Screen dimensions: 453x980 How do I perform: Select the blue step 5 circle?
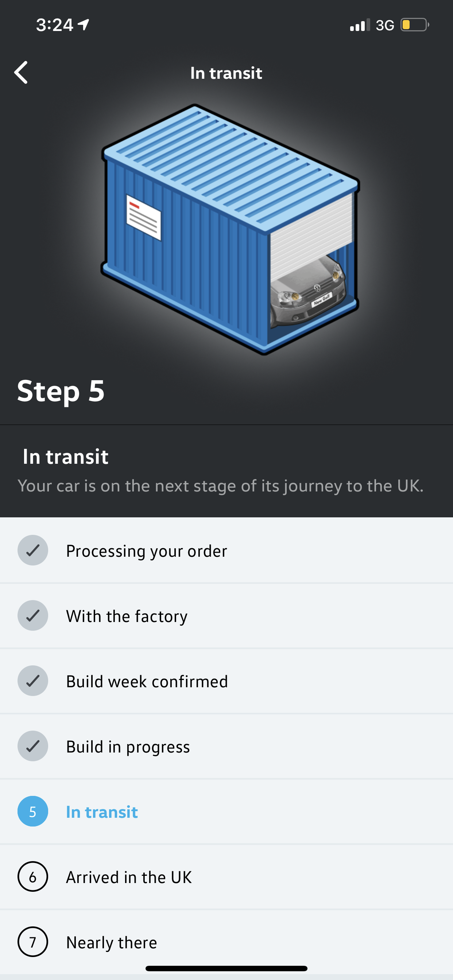[x=33, y=812]
